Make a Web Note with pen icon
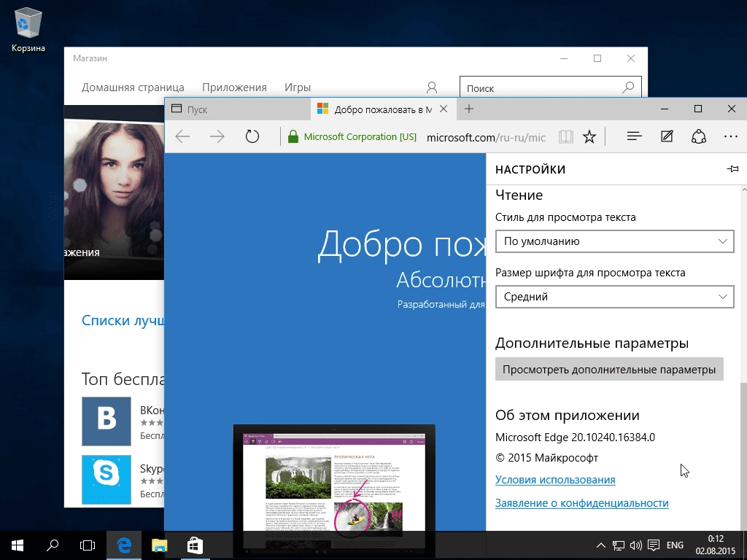This screenshot has height=560, width=747. 667,136
